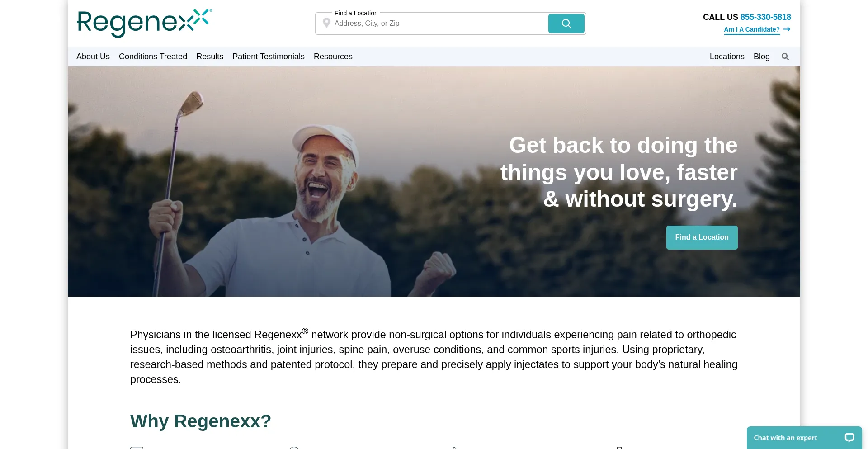Call phone number 855-330-5818
This screenshot has width=868, height=449.
[x=766, y=17]
